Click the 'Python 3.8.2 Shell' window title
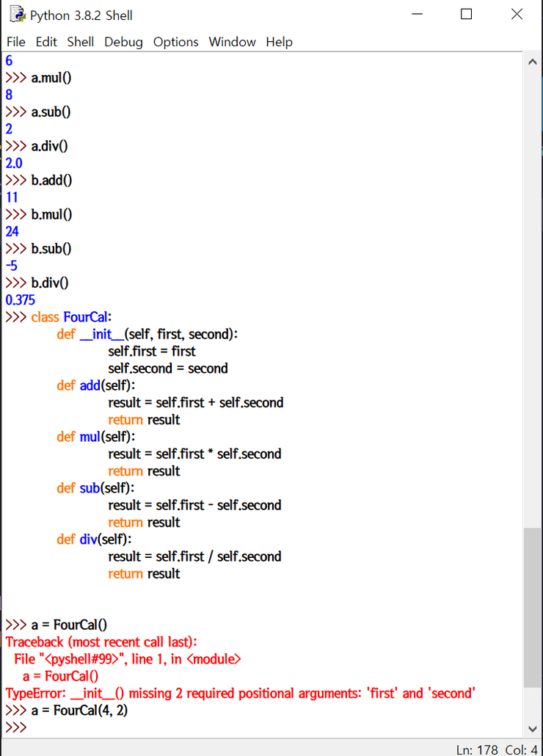543x756 pixels. tap(81, 15)
